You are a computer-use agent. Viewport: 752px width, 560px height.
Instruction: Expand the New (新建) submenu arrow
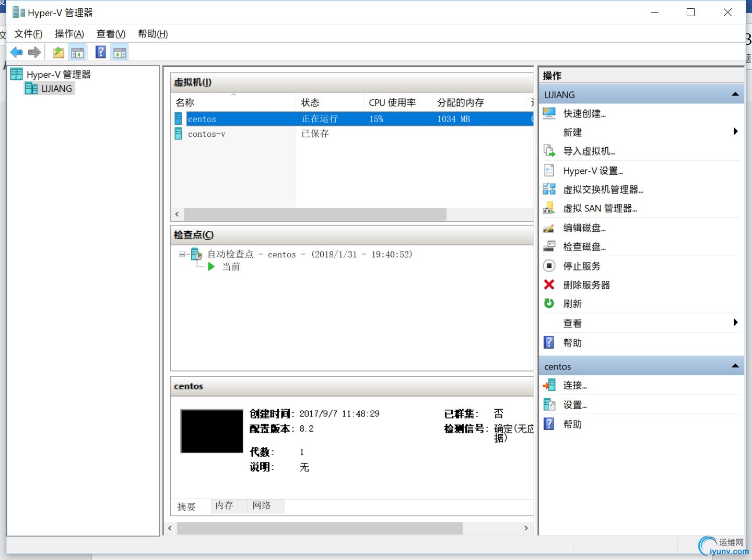coord(735,132)
